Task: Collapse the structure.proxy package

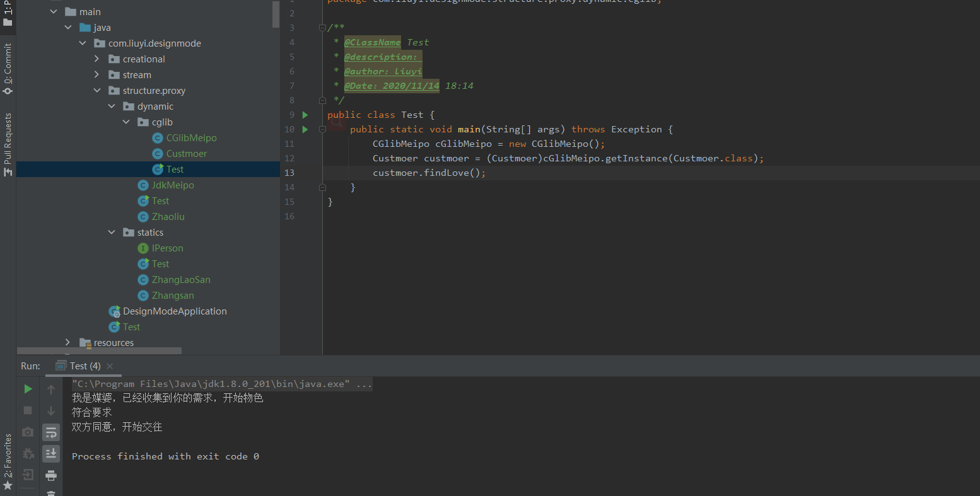Action: pos(97,91)
